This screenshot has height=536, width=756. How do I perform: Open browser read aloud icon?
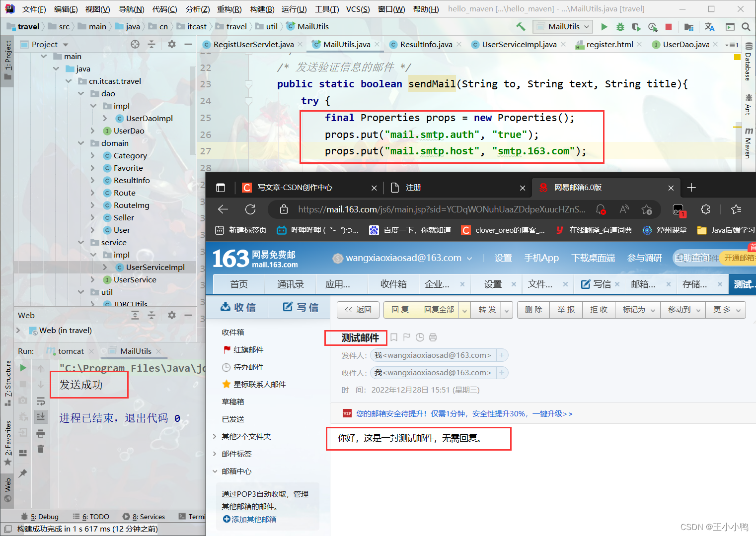[624, 209]
